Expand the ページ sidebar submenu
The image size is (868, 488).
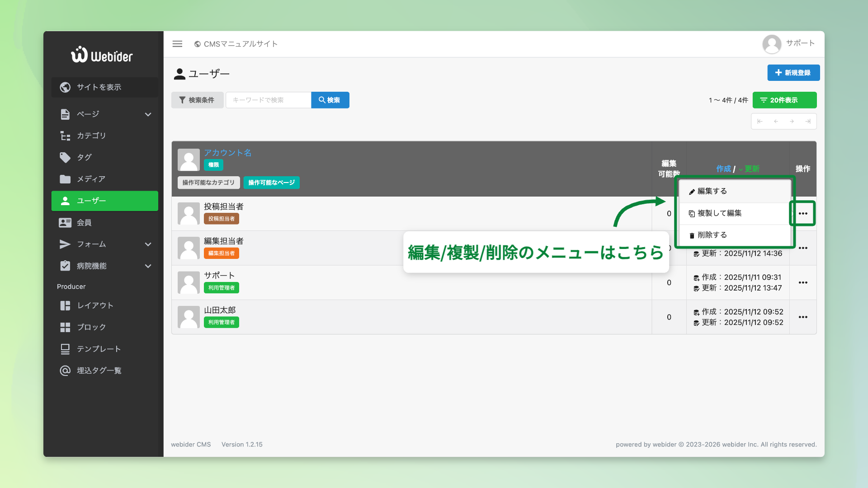tap(148, 114)
